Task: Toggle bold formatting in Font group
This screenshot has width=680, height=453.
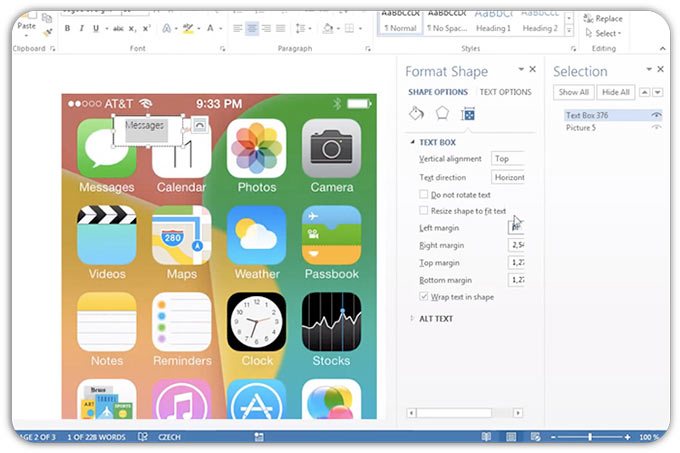Action: pyautogui.click(x=67, y=29)
